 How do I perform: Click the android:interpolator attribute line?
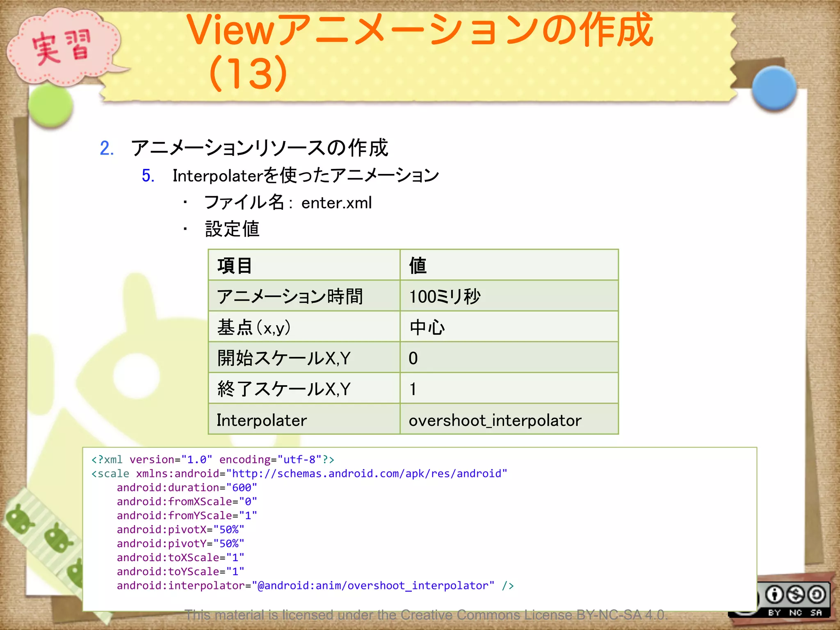point(315,586)
